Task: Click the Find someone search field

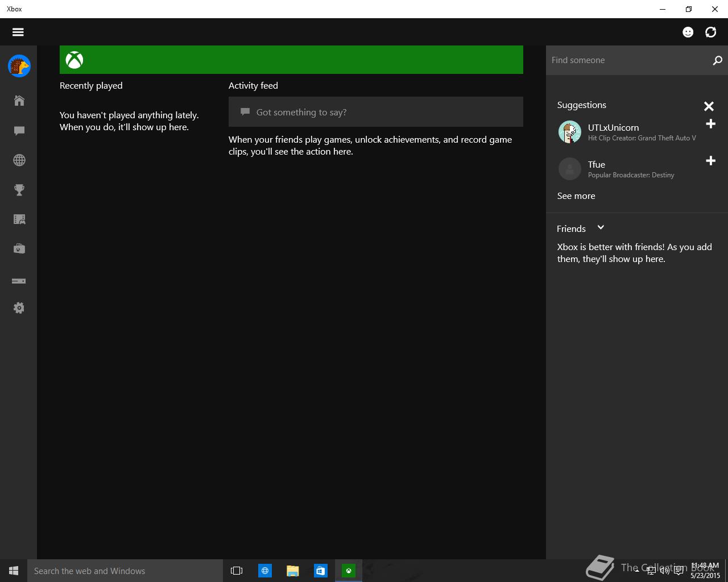Action: (x=628, y=60)
